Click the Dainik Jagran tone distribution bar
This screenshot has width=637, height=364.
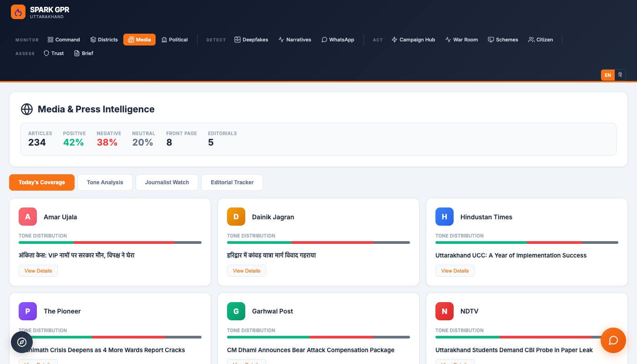pos(318,243)
